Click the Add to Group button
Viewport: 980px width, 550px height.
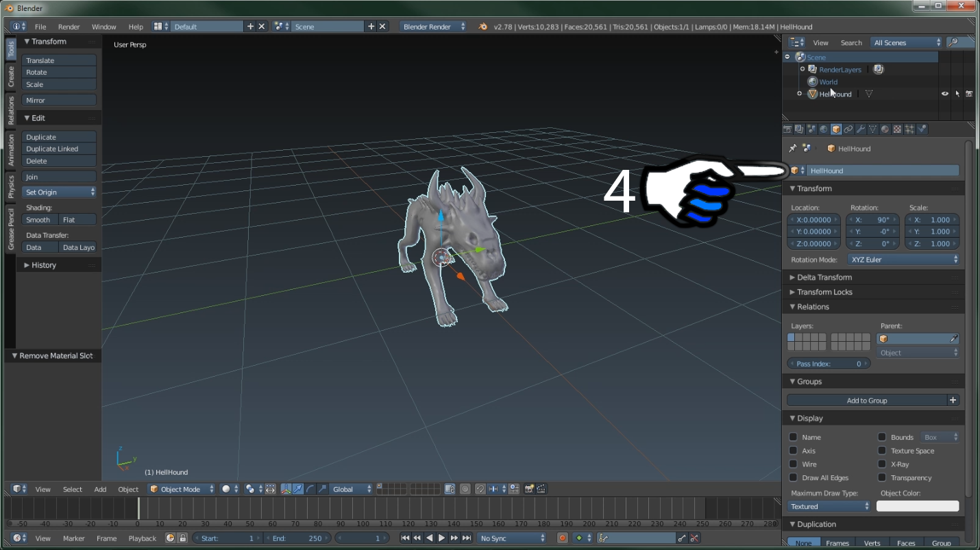pyautogui.click(x=867, y=400)
